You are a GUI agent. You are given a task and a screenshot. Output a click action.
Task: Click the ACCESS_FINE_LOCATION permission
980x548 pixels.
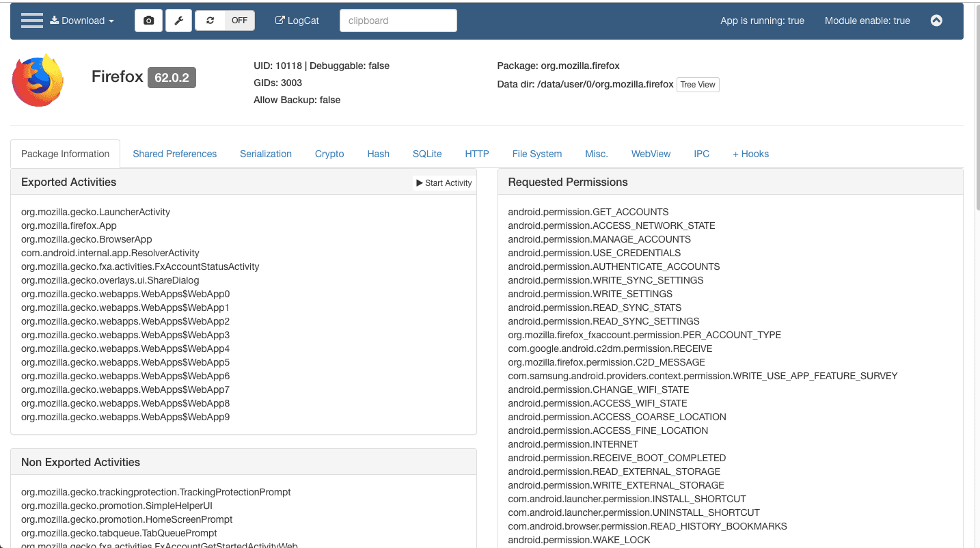(608, 430)
